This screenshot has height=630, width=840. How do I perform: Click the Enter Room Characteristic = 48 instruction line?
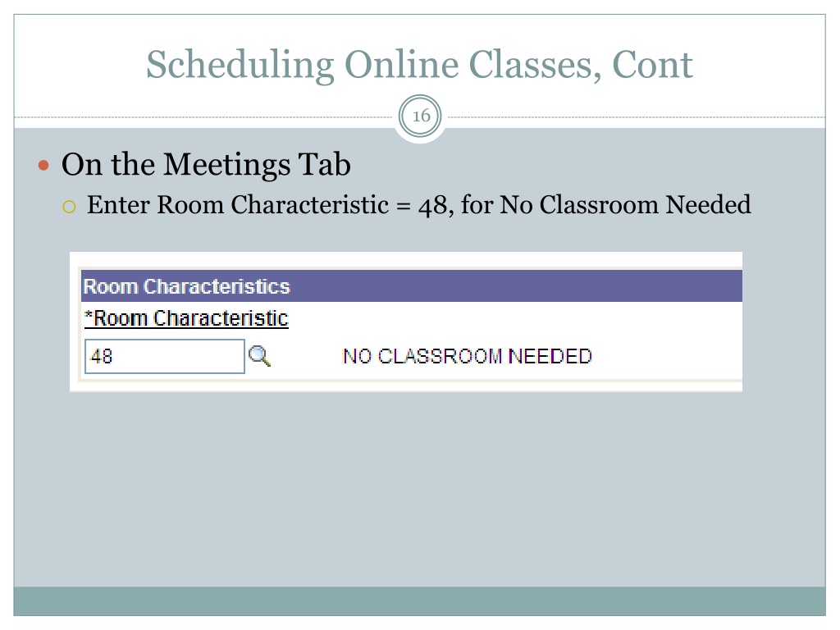pos(419,205)
